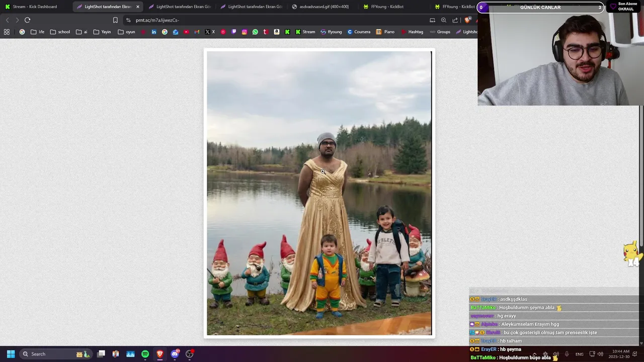Click the gold dress photo to zoom

point(319,193)
